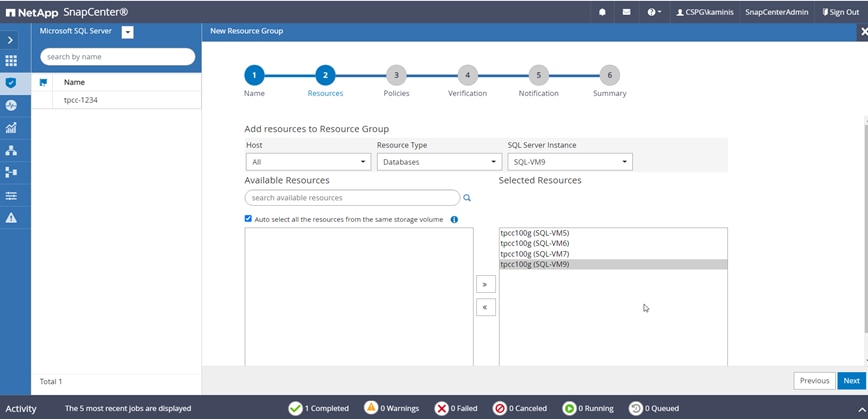Open the Host dropdown showing All
868x419 pixels.
[x=308, y=162]
